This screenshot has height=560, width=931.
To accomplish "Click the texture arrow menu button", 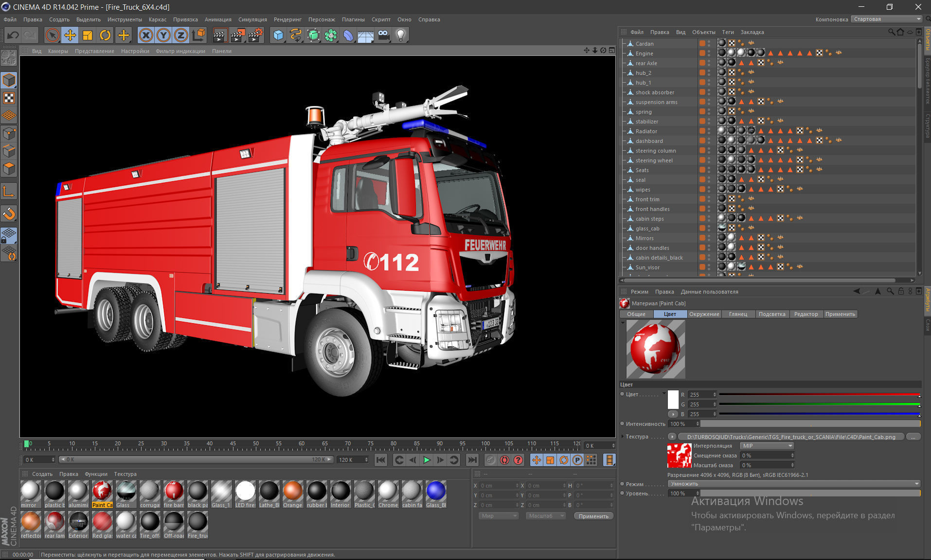I will point(672,437).
